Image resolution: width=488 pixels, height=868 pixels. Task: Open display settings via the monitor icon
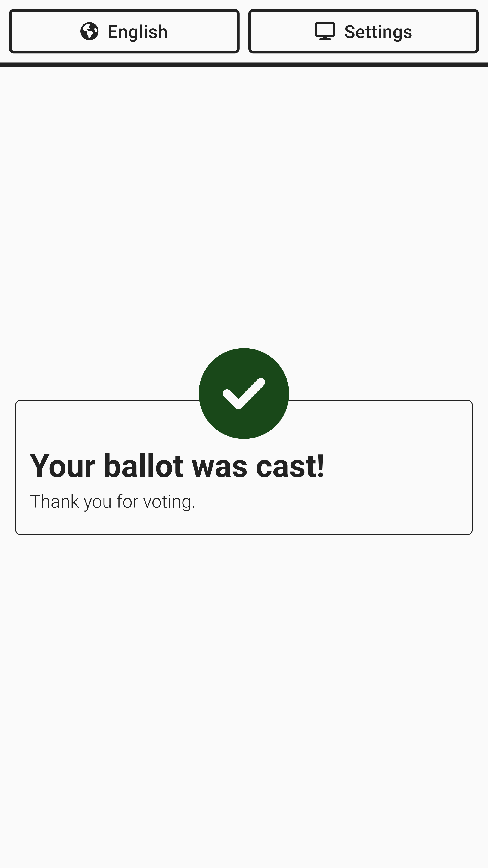click(x=325, y=31)
